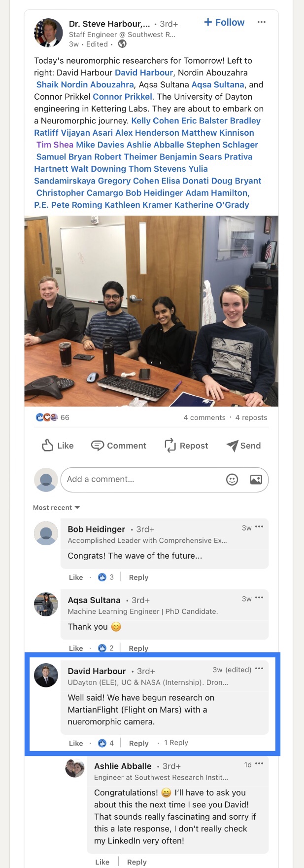Expand the 1 Reply thread
Viewport: 304px width, 868px height.
176,743
